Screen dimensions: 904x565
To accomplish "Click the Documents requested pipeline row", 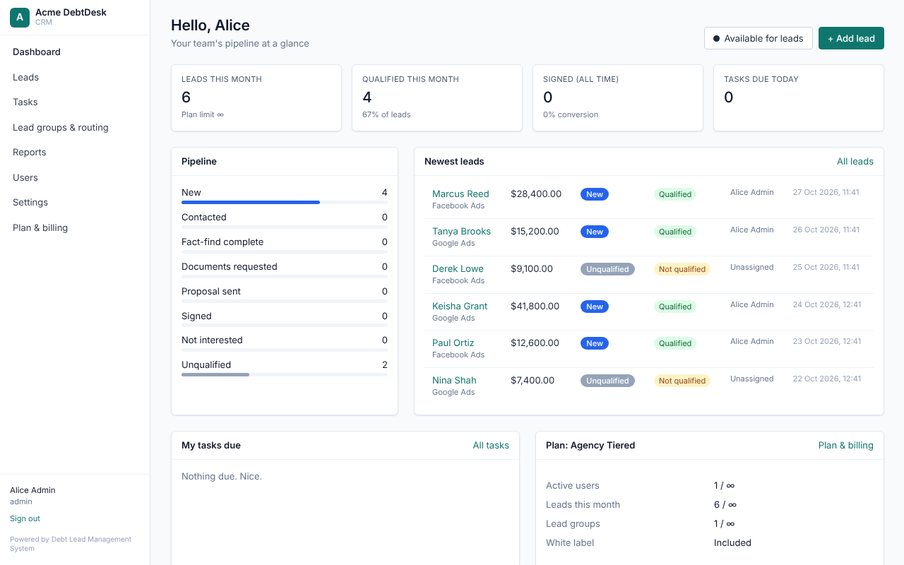I will point(284,269).
